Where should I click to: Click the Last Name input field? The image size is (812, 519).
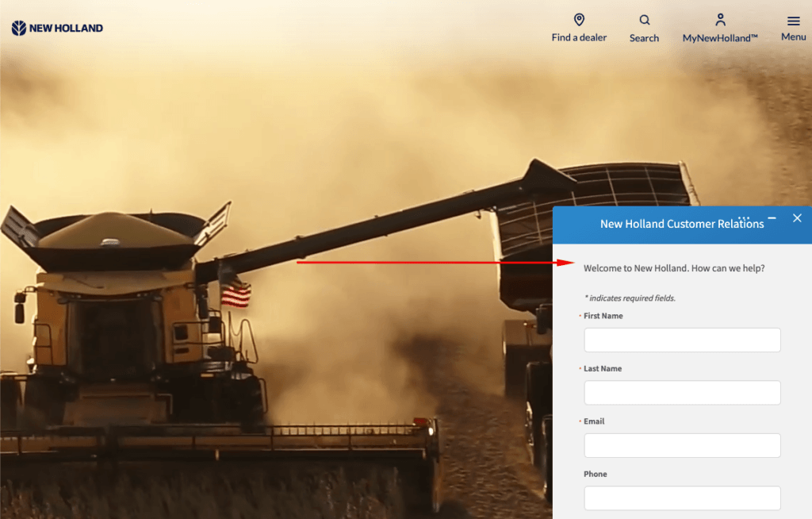pos(682,392)
